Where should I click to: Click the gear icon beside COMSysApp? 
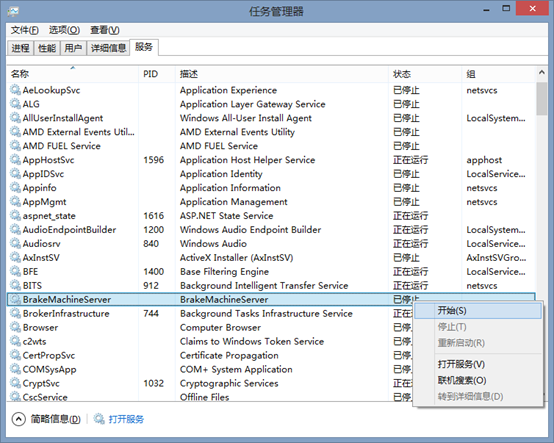[15, 369]
